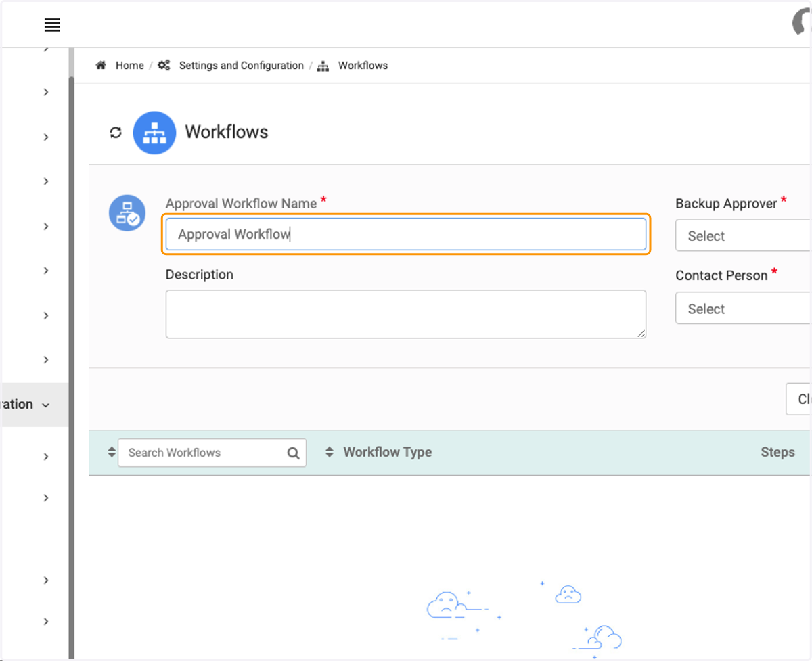Screen dimensions: 812x661
Task: Click the Workflows breadcrumb sitemap icon
Action: (x=323, y=66)
